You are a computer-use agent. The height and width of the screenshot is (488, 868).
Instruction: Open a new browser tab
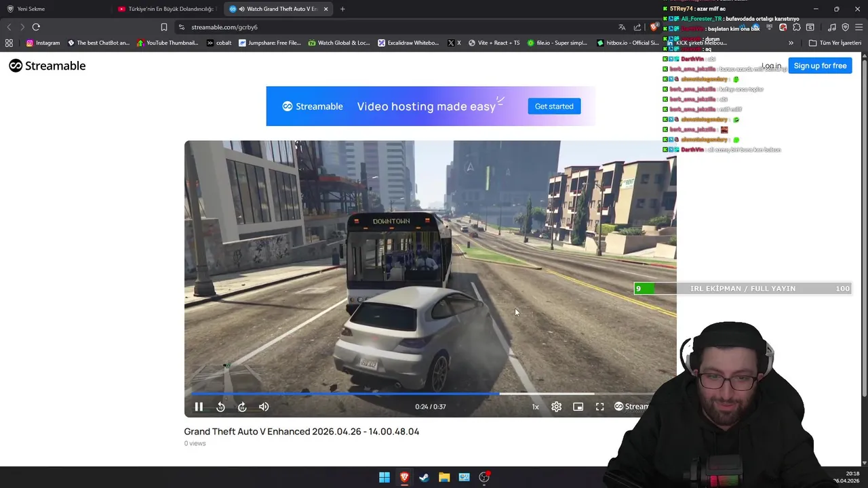[x=342, y=9]
